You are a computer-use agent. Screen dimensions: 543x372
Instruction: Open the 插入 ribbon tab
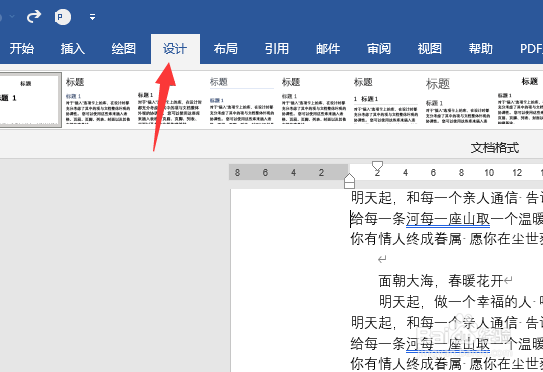tap(72, 49)
